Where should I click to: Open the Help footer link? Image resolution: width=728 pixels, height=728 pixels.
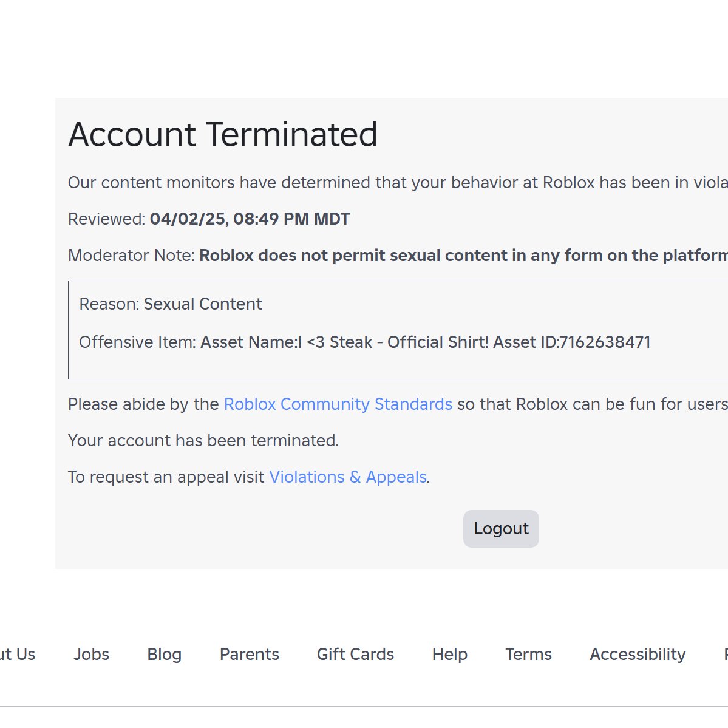pyautogui.click(x=449, y=654)
